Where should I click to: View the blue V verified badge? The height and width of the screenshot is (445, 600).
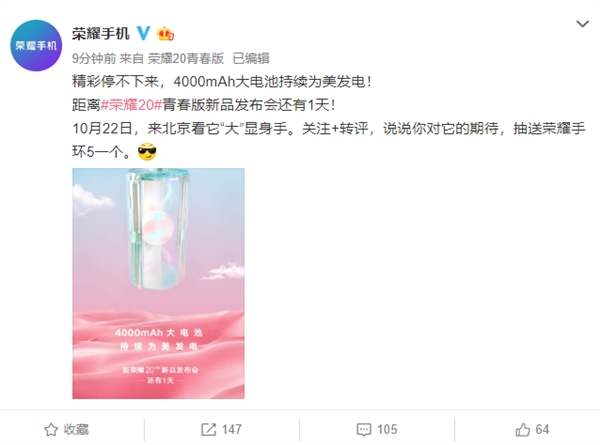143,33
